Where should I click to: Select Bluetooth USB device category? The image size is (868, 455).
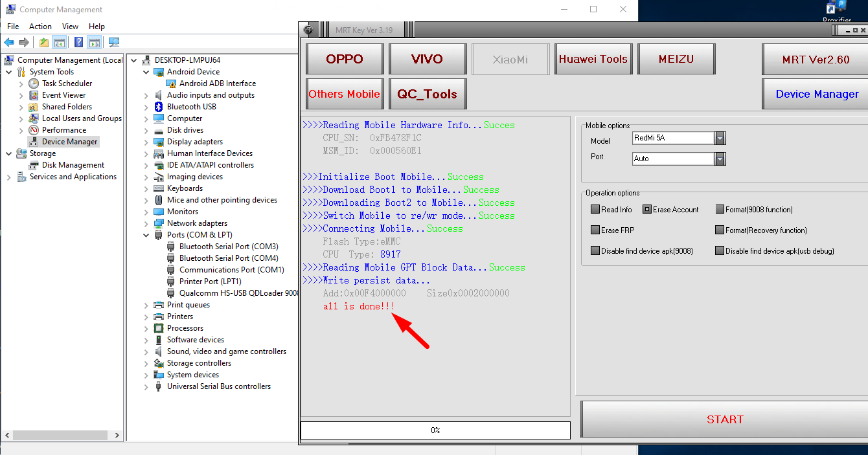coord(191,107)
